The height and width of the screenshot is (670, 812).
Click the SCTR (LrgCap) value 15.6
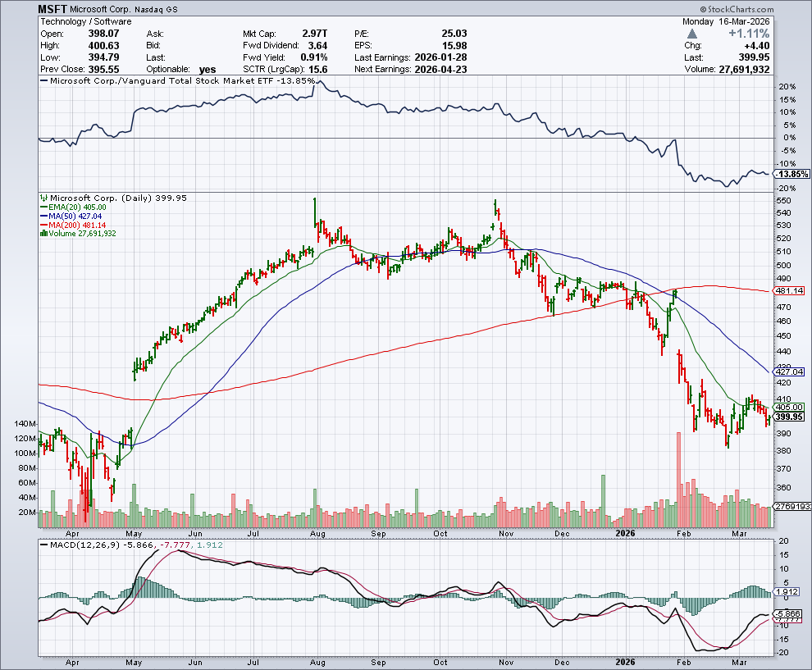point(318,70)
